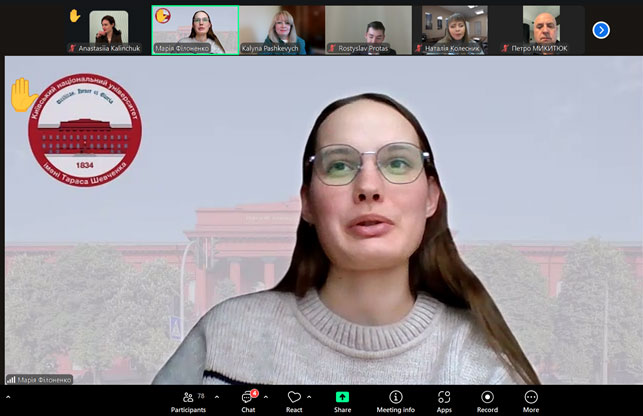Expand the arrow next to Participants
The image size is (643, 416).
pyautogui.click(x=215, y=397)
